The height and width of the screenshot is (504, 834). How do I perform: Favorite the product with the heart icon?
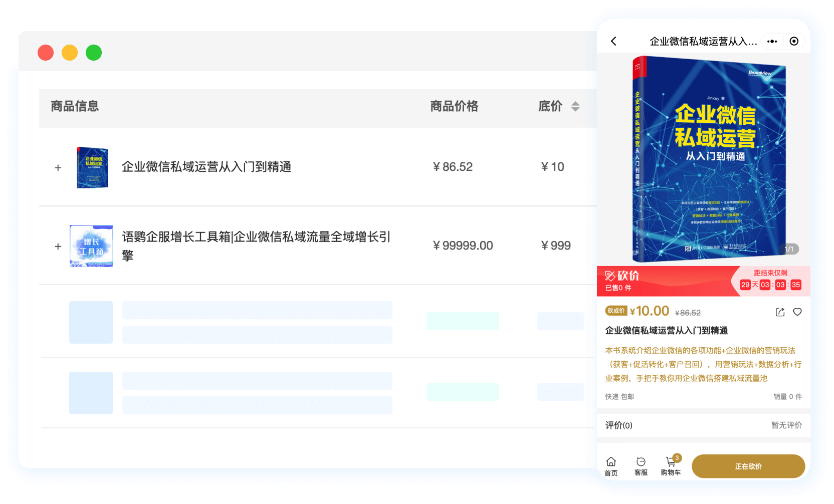click(797, 312)
